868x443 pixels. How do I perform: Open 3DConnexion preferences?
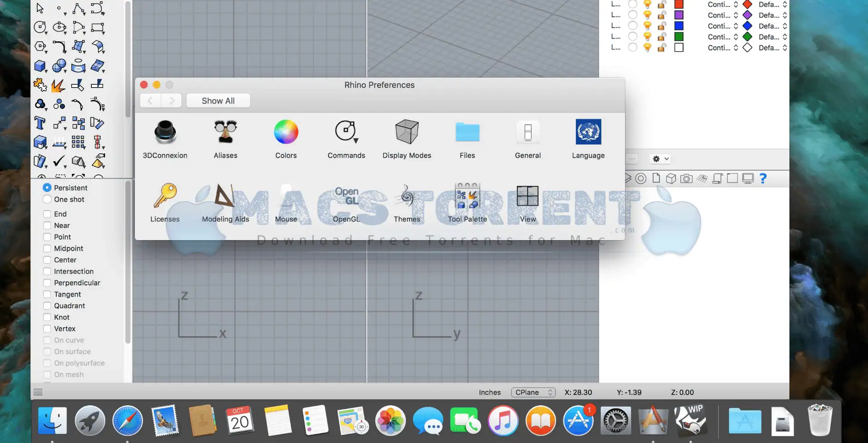coord(165,140)
